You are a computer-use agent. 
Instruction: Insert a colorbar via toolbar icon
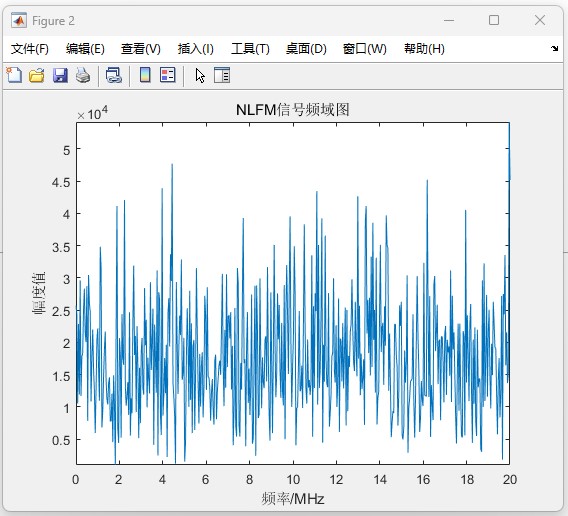tap(145, 75)
